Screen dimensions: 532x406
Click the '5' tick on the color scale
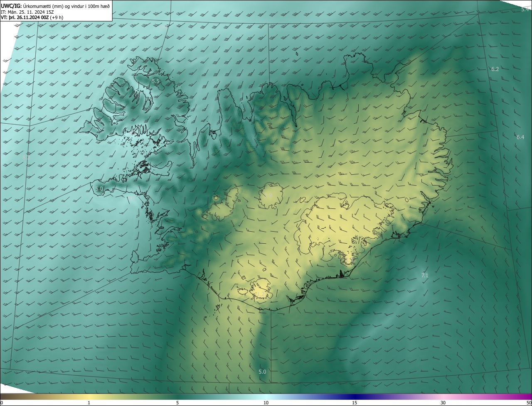(x=177, y=403)
